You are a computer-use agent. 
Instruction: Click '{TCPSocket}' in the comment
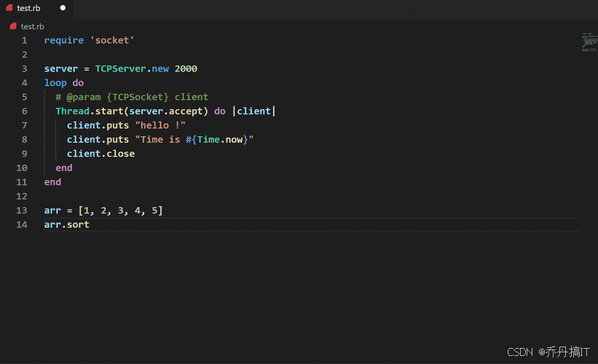click(x=138, y=97)
